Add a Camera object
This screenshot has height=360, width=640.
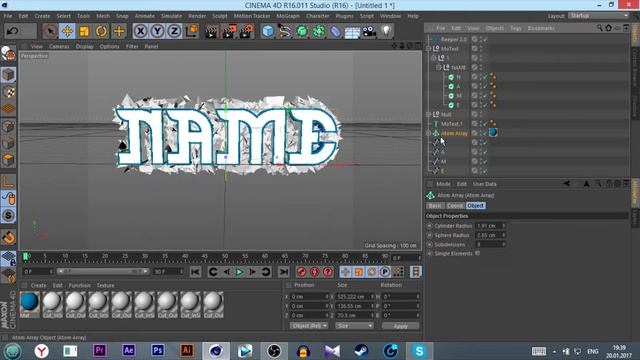[369, 31]
